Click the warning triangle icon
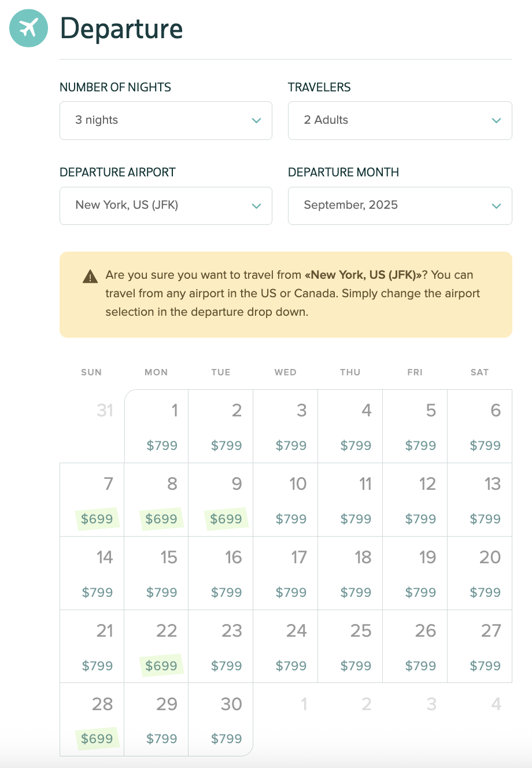The width and height of the screenshot is (532, 768). 90,276
